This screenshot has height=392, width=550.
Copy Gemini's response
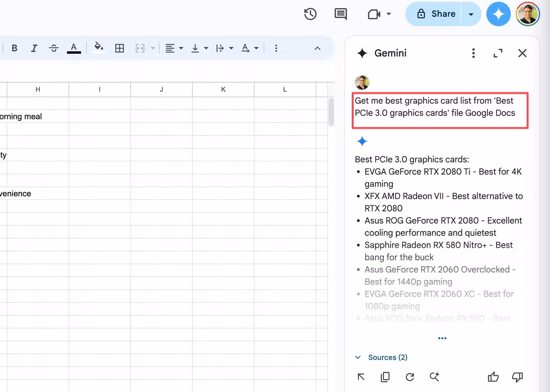(x=385, y=377)
